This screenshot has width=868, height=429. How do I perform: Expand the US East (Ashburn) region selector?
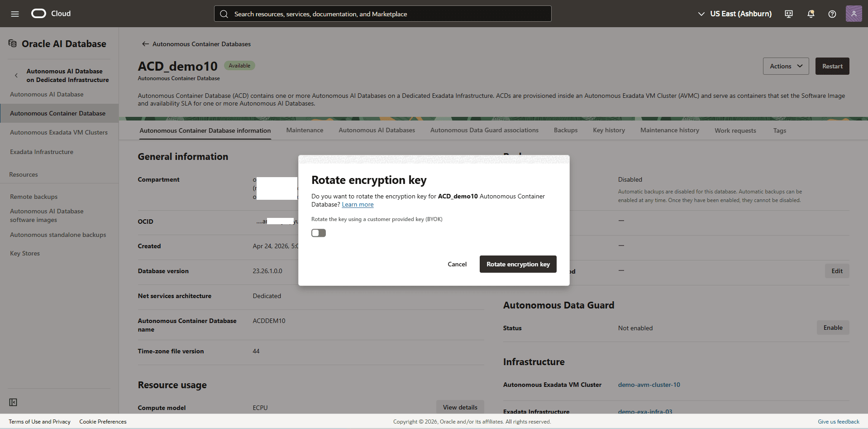coord(734,14)
